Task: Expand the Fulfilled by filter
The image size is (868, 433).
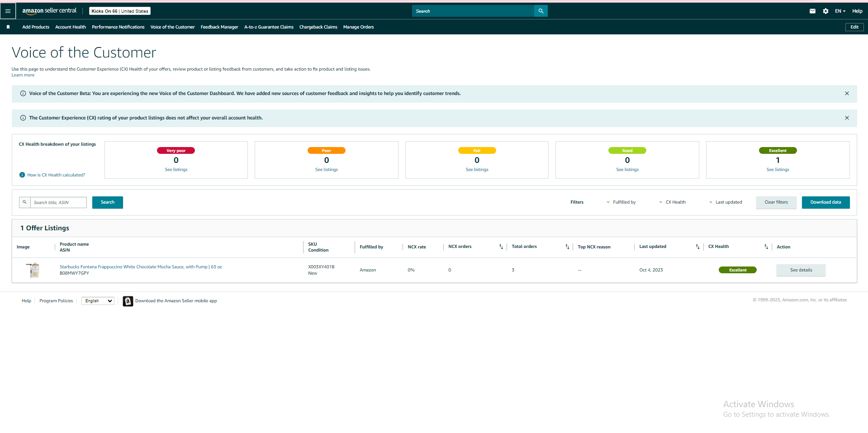Action: [621, 202]
